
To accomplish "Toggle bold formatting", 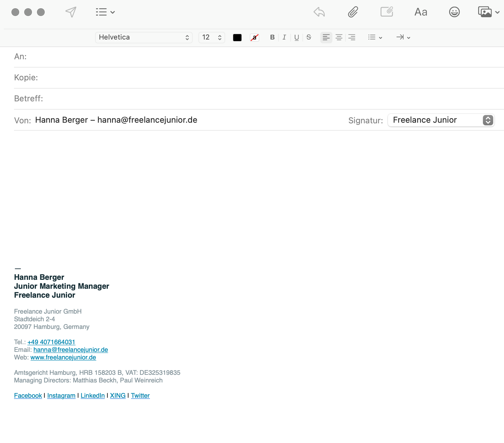I will (272, 37).
